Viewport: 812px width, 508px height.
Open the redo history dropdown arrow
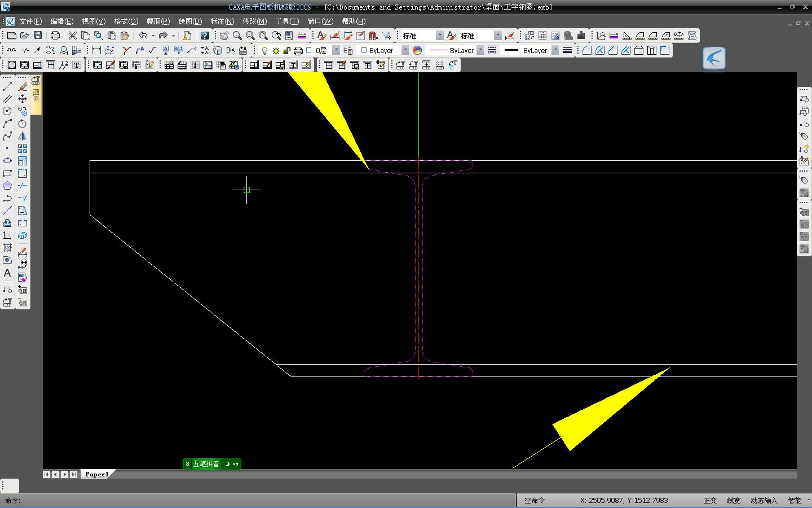173,36
